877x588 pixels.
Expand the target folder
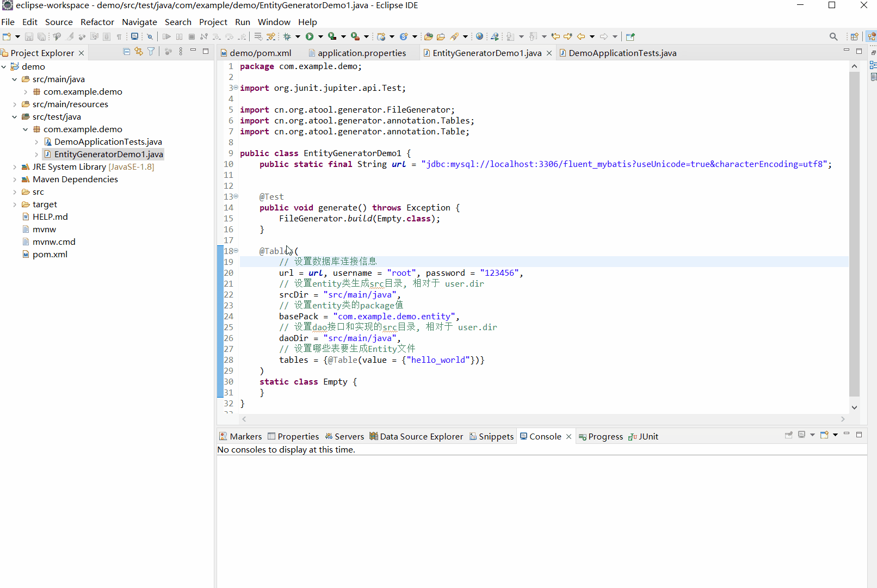[15, 204]
